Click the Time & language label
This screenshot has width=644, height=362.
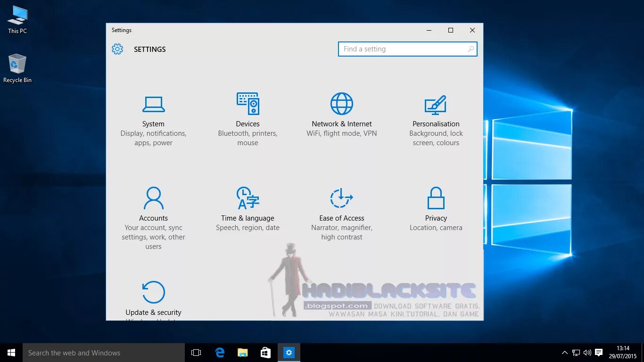(x=248, y=218)
